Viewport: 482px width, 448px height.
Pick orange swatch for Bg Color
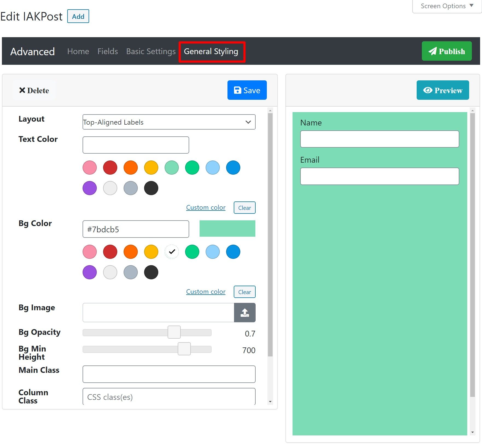tap(131, 252)
